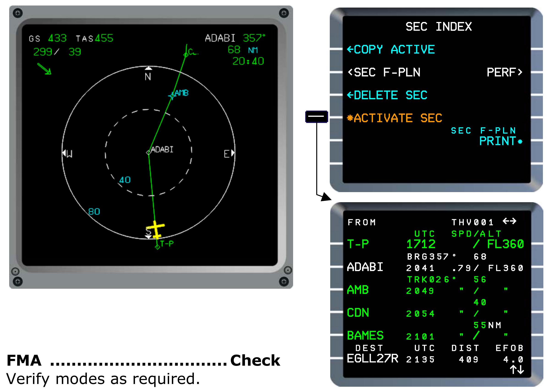This screenshot has height=392, width=550.
Task: Click the 1712 UTC time value
Action: [421, 244]
